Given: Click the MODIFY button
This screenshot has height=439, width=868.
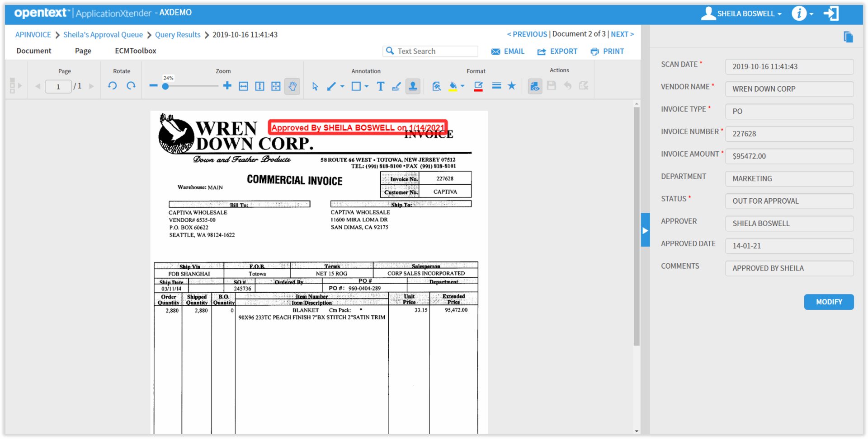Looking at the screenshot, I should pos(829,302).
